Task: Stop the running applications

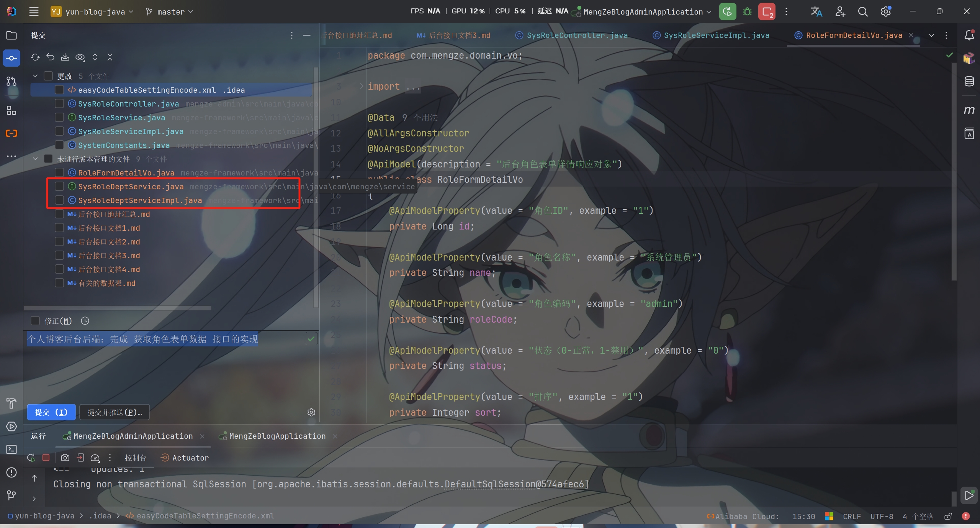Action: 767,11
